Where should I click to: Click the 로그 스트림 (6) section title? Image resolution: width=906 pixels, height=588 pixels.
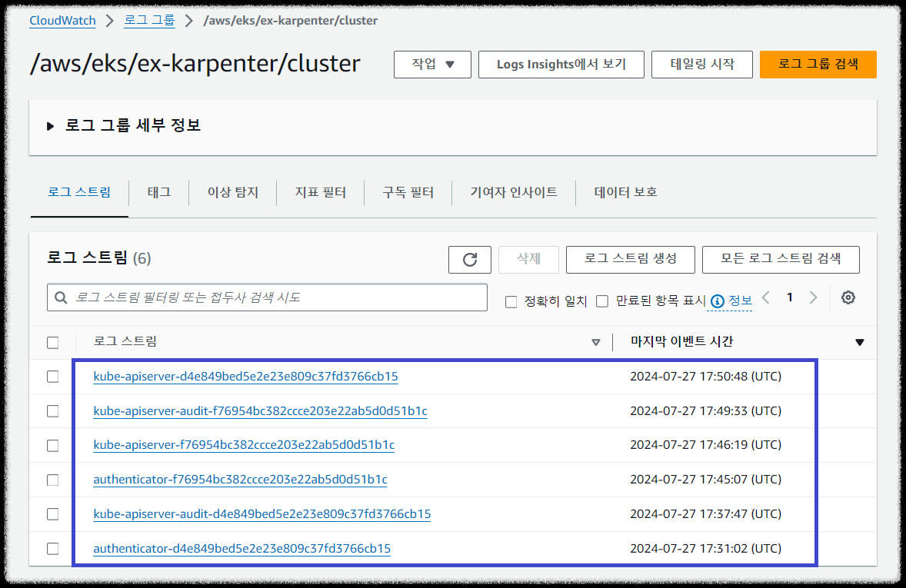(98, 258)
